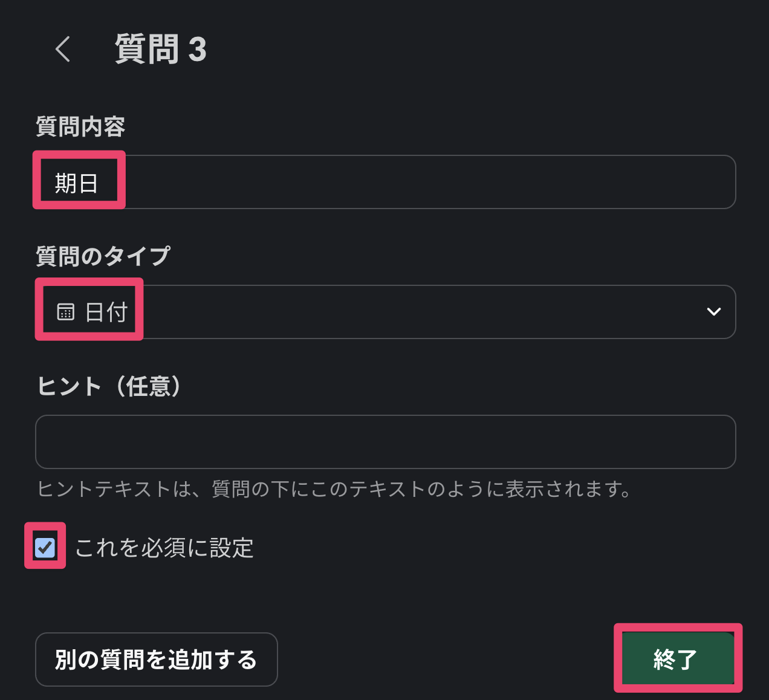Screen dimensions: 769x700
Task: Click the calendar icon beside 日付
Action: click(65, 312)
